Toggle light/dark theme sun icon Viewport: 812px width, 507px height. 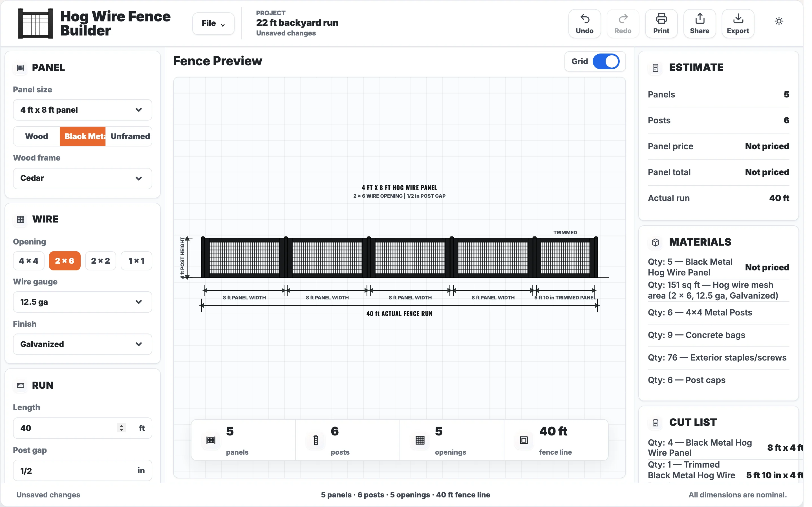tap(778, 21)
